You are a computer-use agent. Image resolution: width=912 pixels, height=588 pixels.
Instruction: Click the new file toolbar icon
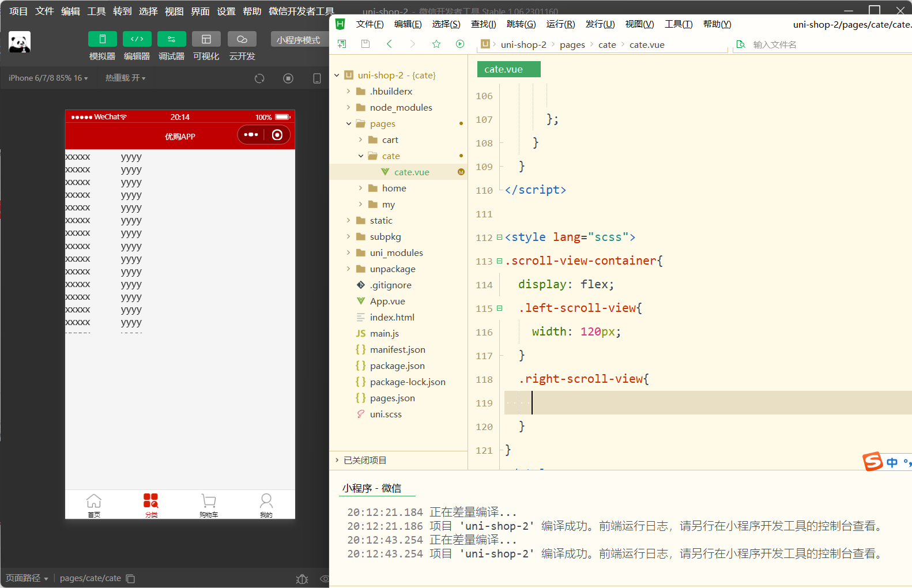pyautogui.click(x=342, y=44)
